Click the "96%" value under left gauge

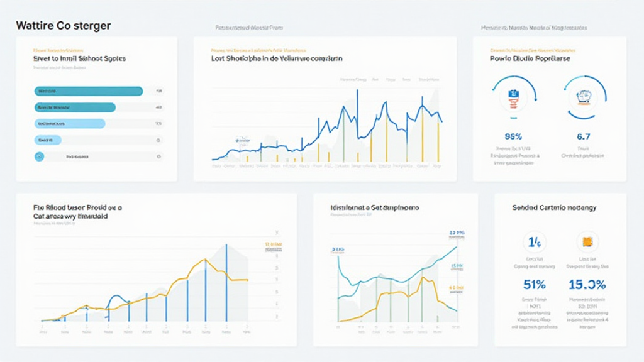[514, 136]
